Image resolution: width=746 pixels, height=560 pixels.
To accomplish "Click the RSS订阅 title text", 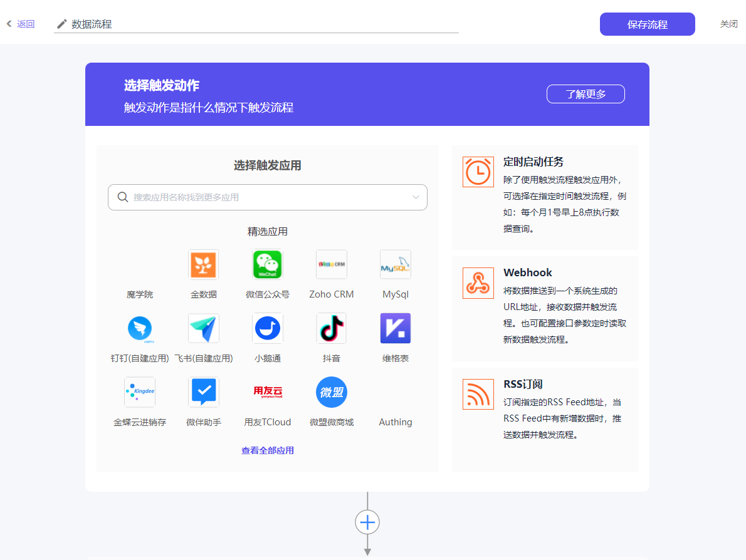I will click(523, 384).
